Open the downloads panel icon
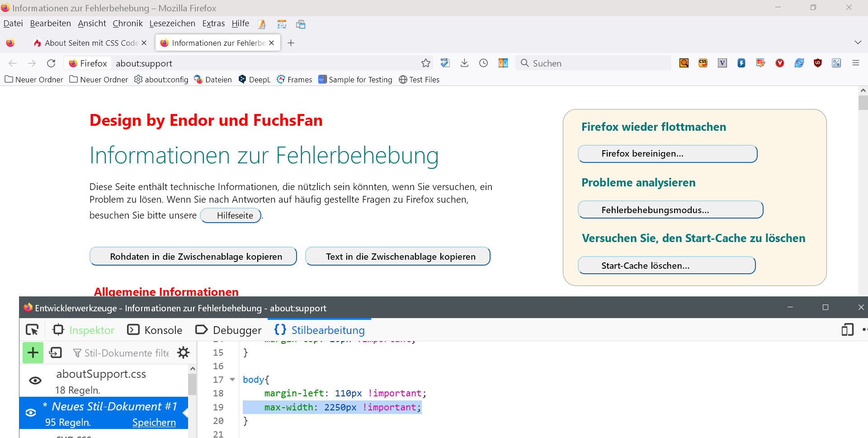 tap(464, 63)
